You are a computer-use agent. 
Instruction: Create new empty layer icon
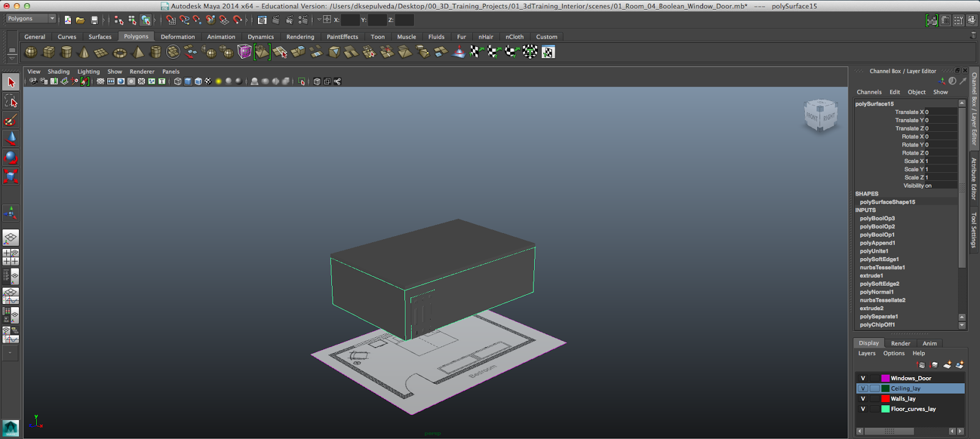[x=947, y=365]
